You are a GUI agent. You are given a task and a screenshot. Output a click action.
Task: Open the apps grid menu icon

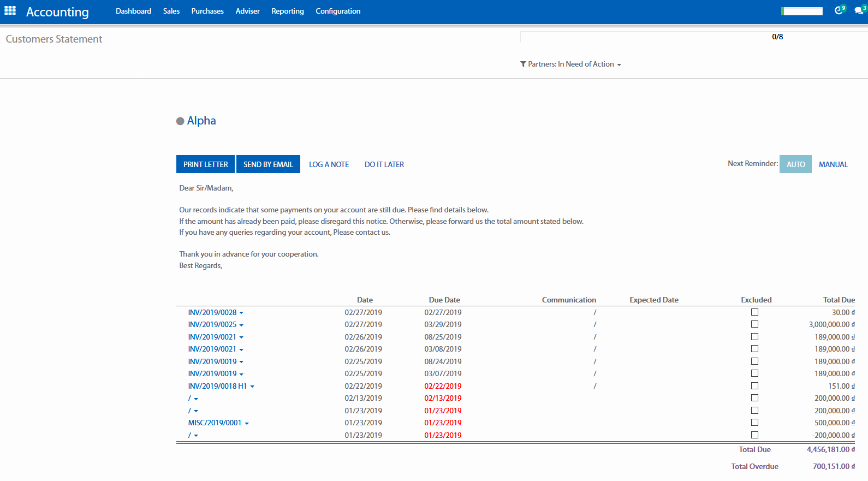[10, 11]
